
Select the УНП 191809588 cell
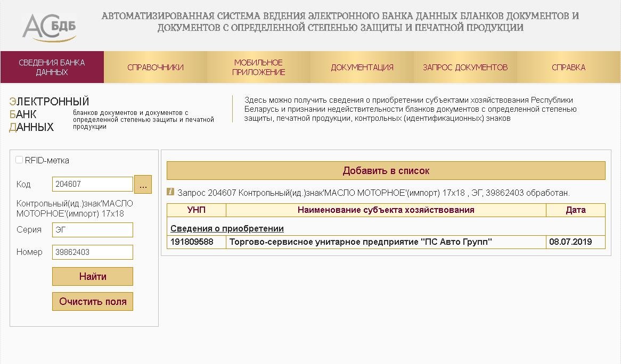point(197,242)
